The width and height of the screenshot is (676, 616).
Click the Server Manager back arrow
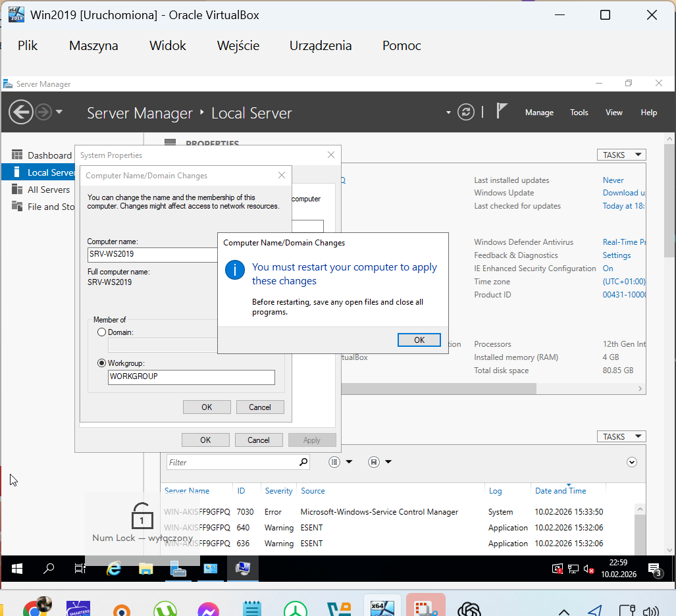(21, 112)
